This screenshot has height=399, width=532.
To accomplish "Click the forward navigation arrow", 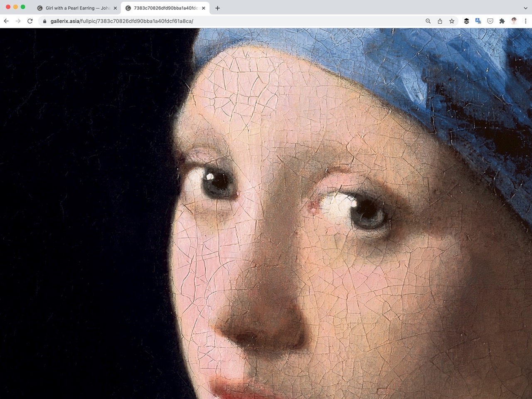I will click(x=18, y=21).
